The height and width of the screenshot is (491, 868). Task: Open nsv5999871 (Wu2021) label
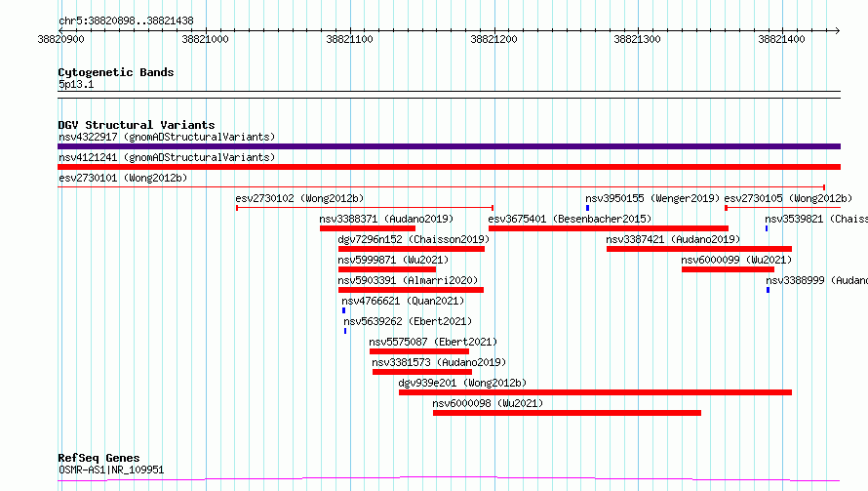(393, 260)
